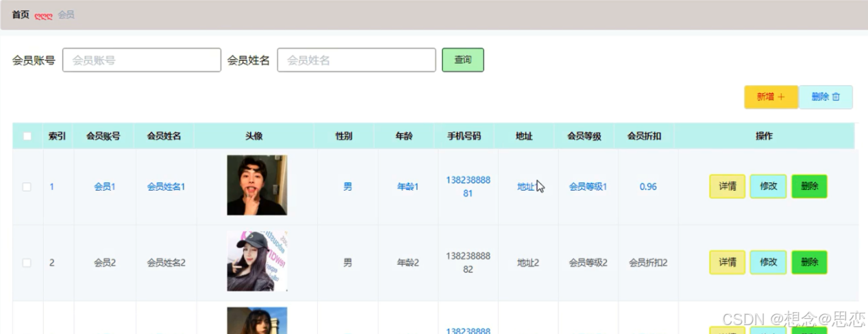
Task: Focus the 会员姓名 search input
Action: point(356,60)
